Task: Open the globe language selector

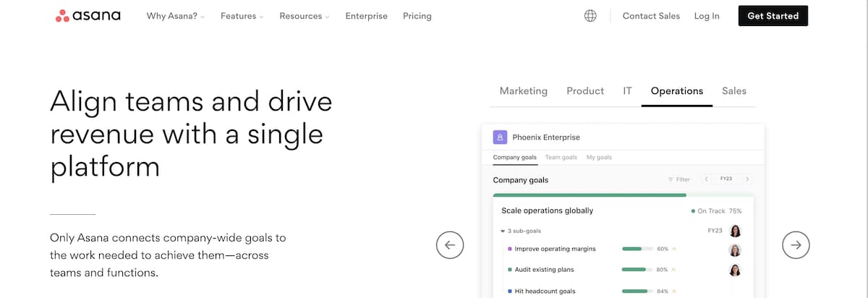Action: pos(590,16)
